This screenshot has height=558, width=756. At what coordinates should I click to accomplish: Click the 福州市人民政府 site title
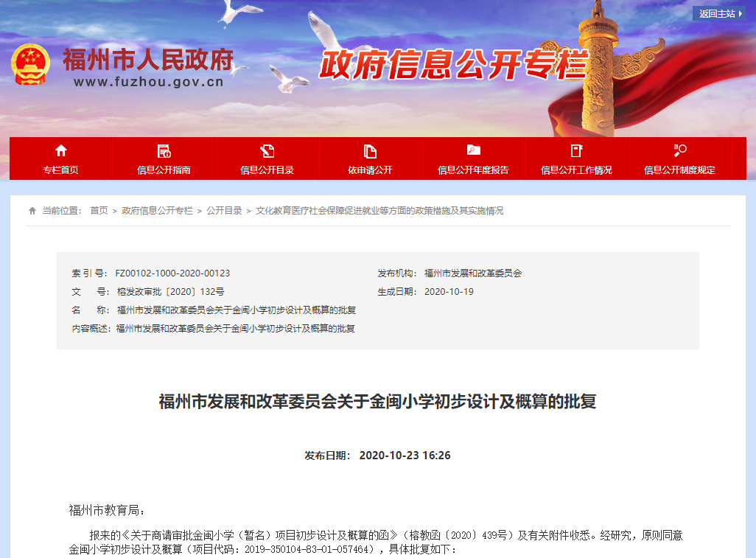click(x=149, y=60)
